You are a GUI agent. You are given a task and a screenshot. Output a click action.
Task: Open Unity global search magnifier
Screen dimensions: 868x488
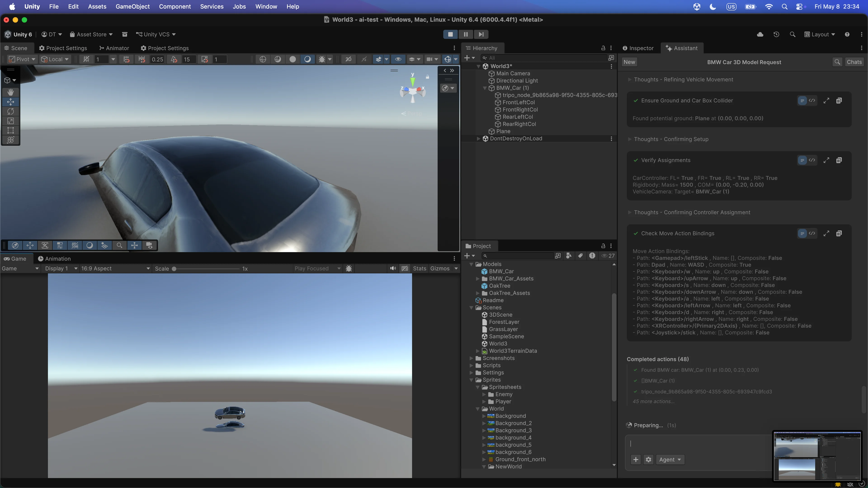(x=793, y=34)
